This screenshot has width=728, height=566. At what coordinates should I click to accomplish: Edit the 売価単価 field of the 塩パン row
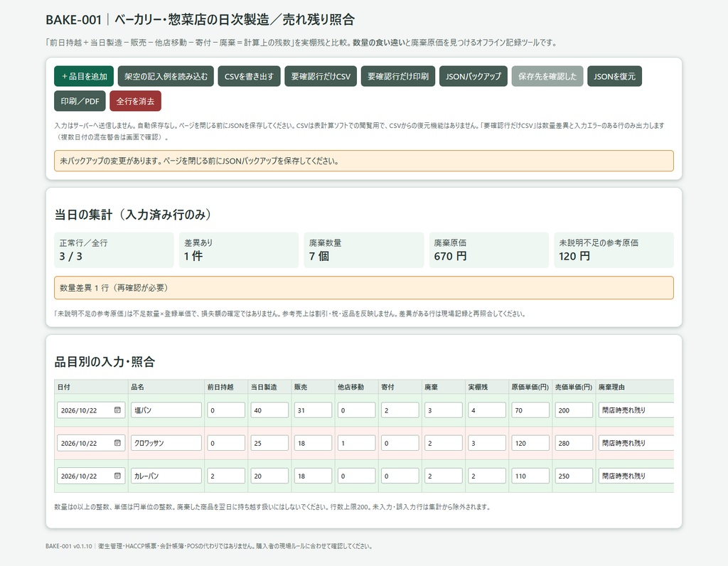click(574, 410)
